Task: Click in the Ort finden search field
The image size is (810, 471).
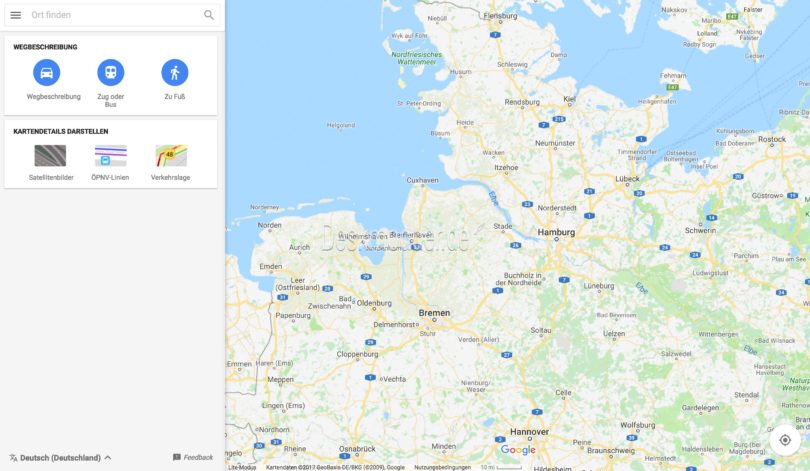Action: point(115,15)
